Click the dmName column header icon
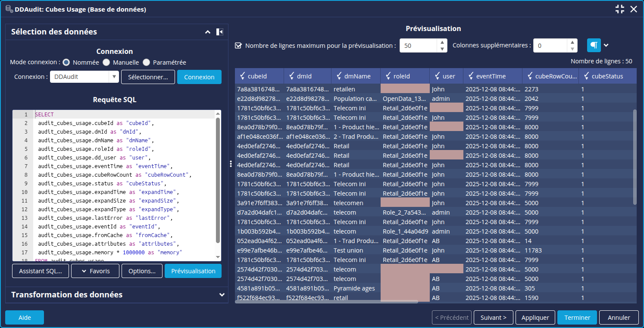644x328 pixels. coord(339,76)
